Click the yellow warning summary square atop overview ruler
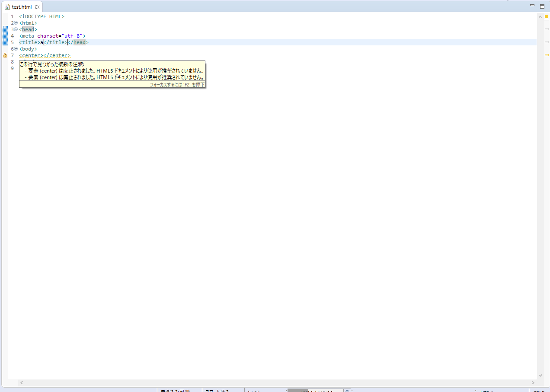550x392 pixels. (x=546, y=16)
